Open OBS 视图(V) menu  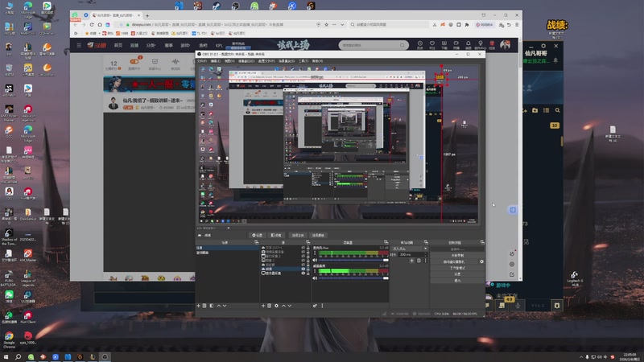[x=229, y=61]
